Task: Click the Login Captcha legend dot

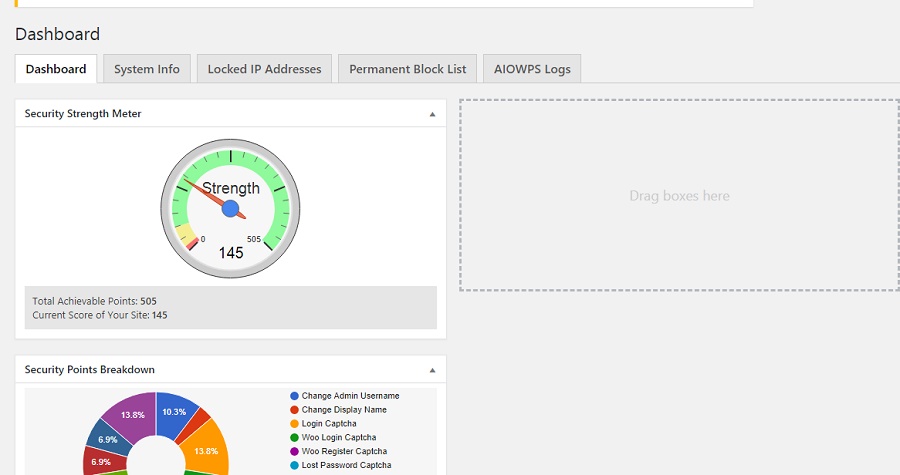Action: point(294,423)
